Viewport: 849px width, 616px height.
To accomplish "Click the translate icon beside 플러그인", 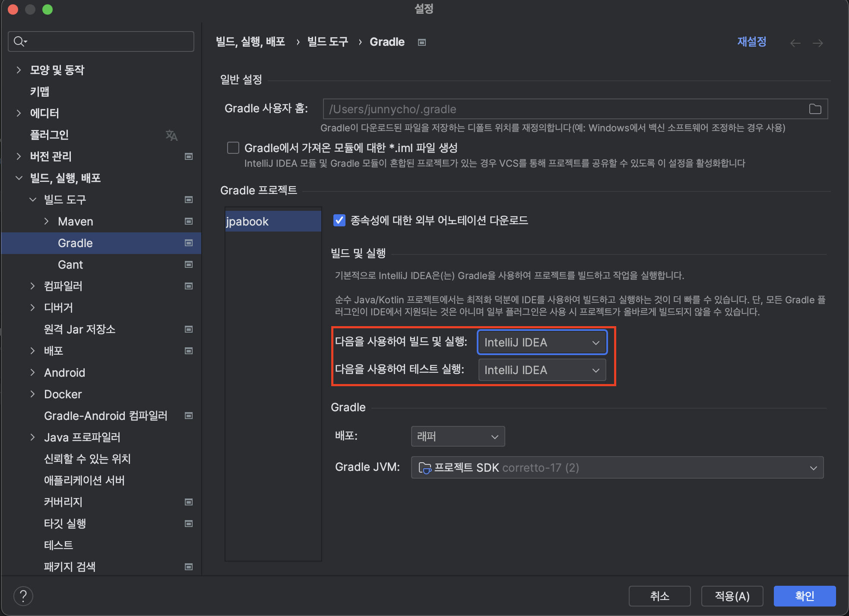I will pos(171,135).
